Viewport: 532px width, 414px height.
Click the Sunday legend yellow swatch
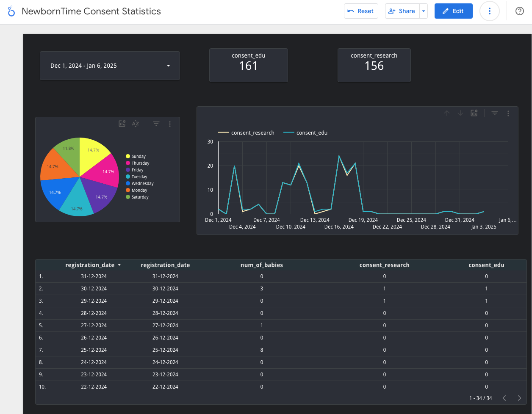click(128, 156)
